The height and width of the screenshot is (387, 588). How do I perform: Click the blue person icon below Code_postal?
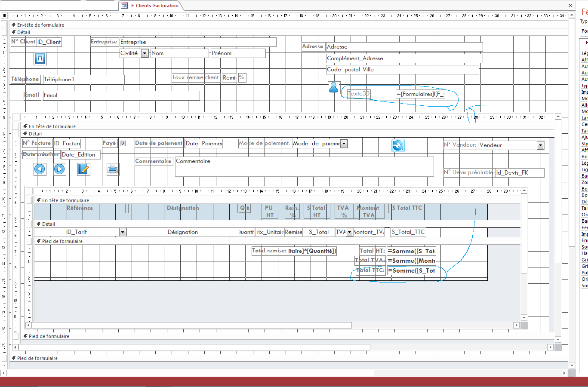point(334,88)
